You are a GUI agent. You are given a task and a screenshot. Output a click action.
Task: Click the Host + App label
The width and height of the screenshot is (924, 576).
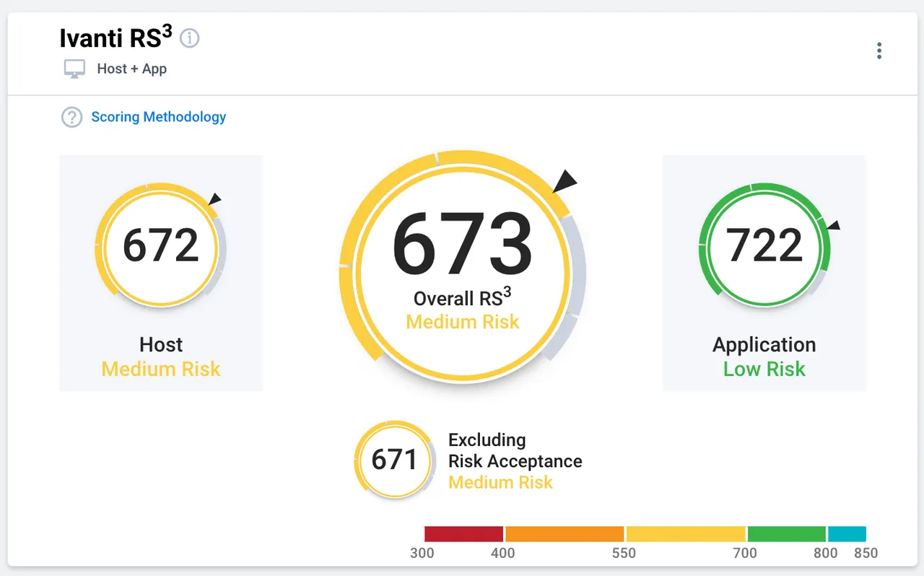pyautogui.click(x=132, y=69)
